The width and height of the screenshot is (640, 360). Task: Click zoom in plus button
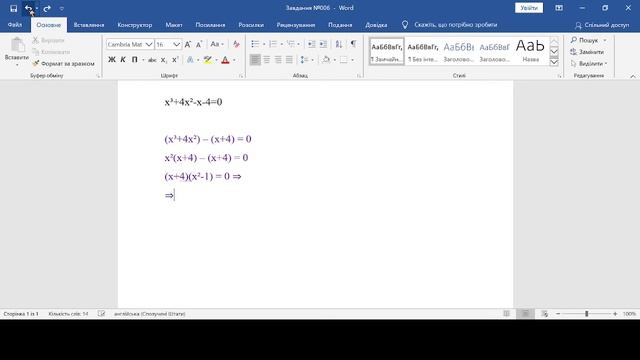coord(615,314)
